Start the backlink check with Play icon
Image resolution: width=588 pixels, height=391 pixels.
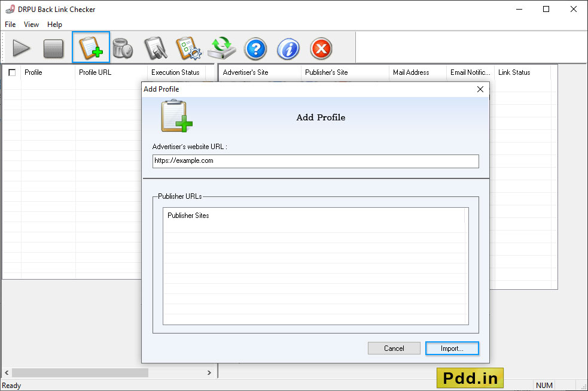coord(21,49)
